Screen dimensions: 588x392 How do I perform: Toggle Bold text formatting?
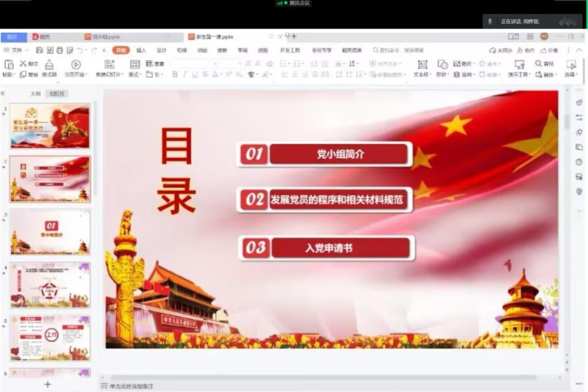point(175,75)
